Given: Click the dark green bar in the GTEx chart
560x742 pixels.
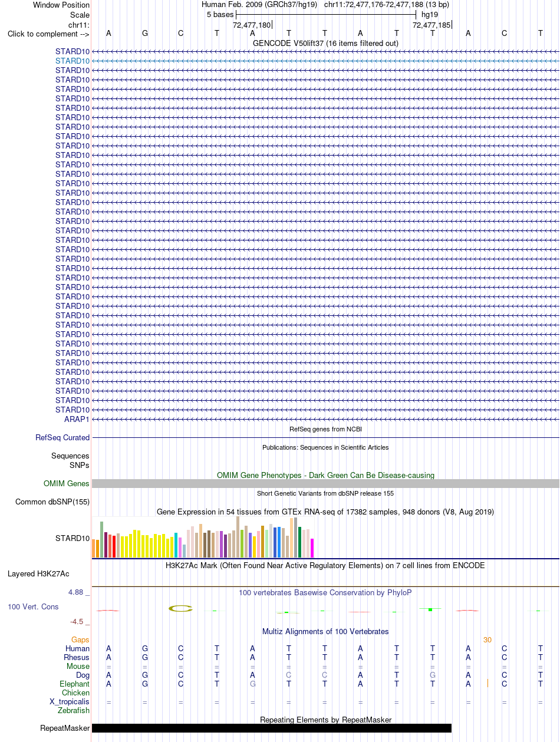Looking at the screenshot, I should 300,542.
